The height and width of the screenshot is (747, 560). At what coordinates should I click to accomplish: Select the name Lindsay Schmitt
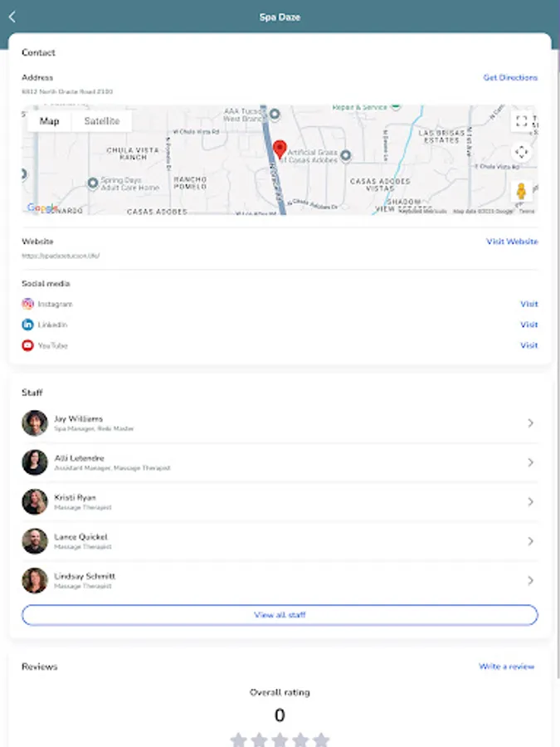(x=85, y=576)
